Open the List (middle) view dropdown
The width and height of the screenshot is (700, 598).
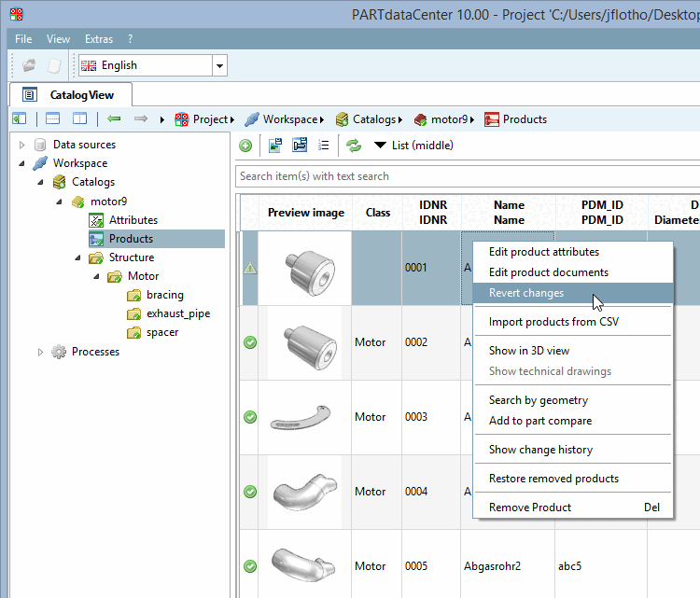[x=413, y=146]
